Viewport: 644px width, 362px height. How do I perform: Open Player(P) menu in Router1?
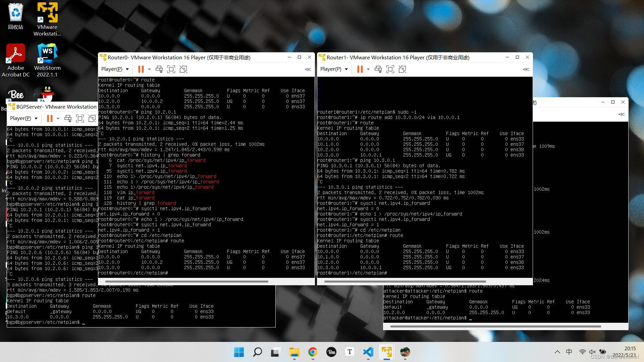point(334,69)
